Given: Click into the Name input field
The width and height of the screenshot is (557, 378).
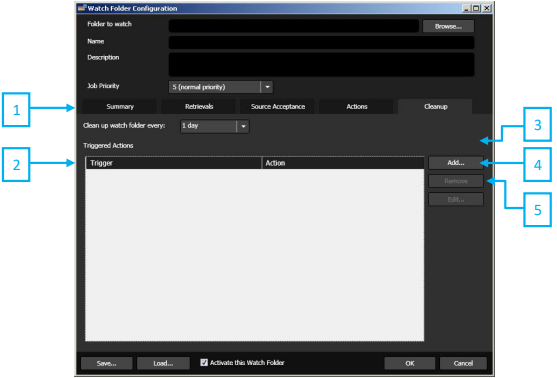Looking at the screenshot, I should pos(321,42).
